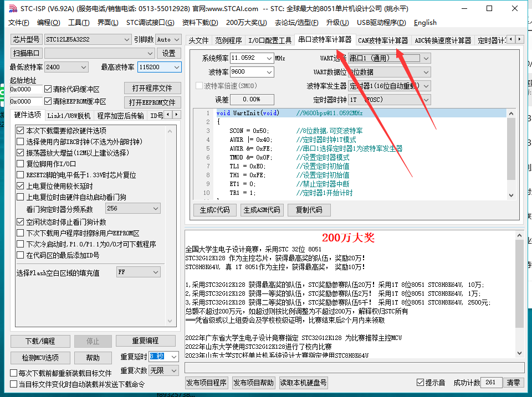This screenshot has width=532, height=397.
Task: Open the 定时器时钟 1T dropdown
Action: pos(390,100)
